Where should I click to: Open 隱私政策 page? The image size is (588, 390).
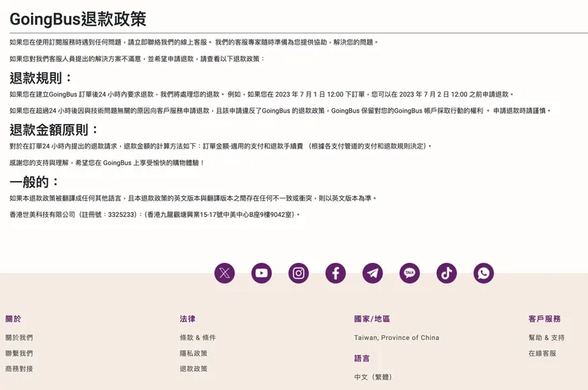pyautogui.click(x=194, y=353)
